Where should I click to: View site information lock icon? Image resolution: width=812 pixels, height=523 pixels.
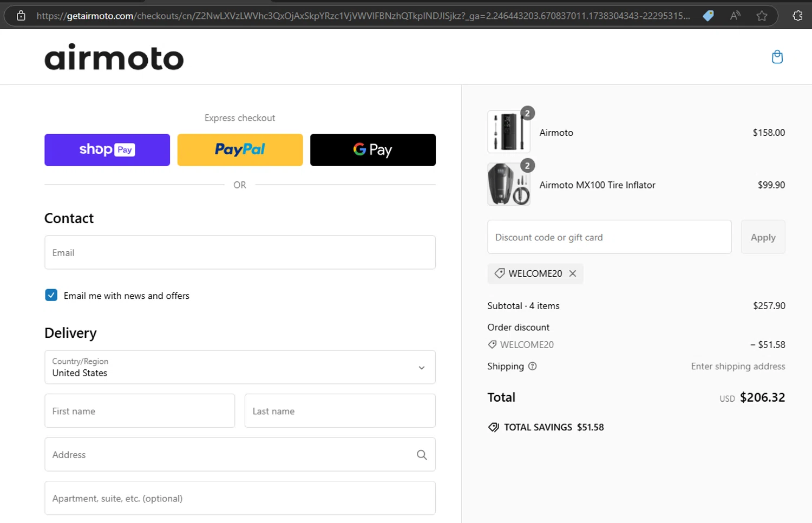(x=21, y=16)
